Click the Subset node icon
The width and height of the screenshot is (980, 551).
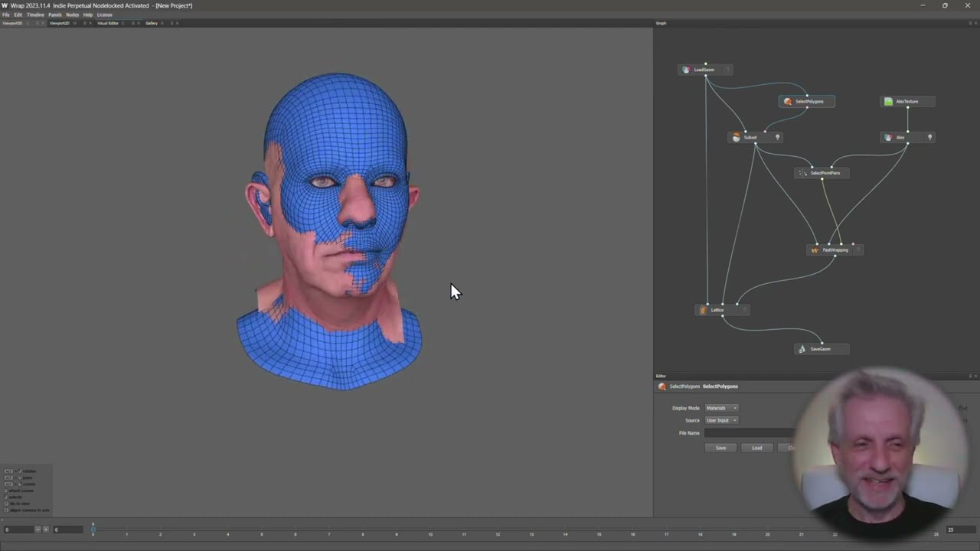pos(737,137)
